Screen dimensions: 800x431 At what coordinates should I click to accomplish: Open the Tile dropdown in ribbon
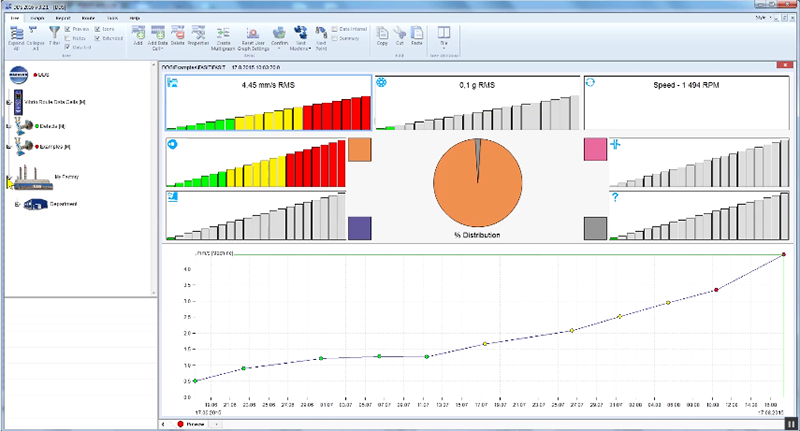pos(443,38)
